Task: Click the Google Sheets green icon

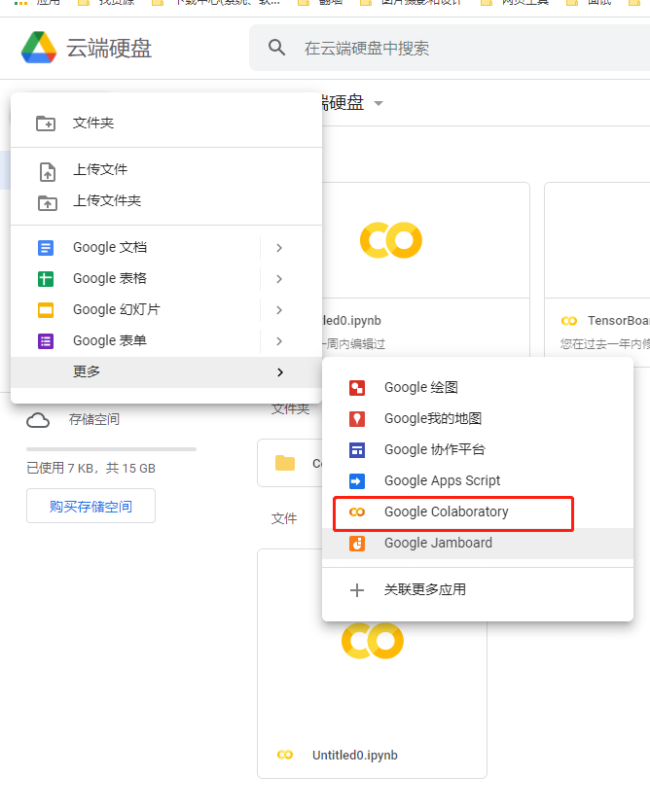Action: 46,279
